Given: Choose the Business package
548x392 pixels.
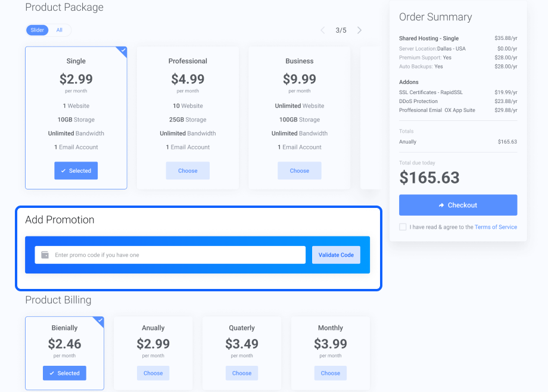Looking at the screenshot, I should 300,170.
